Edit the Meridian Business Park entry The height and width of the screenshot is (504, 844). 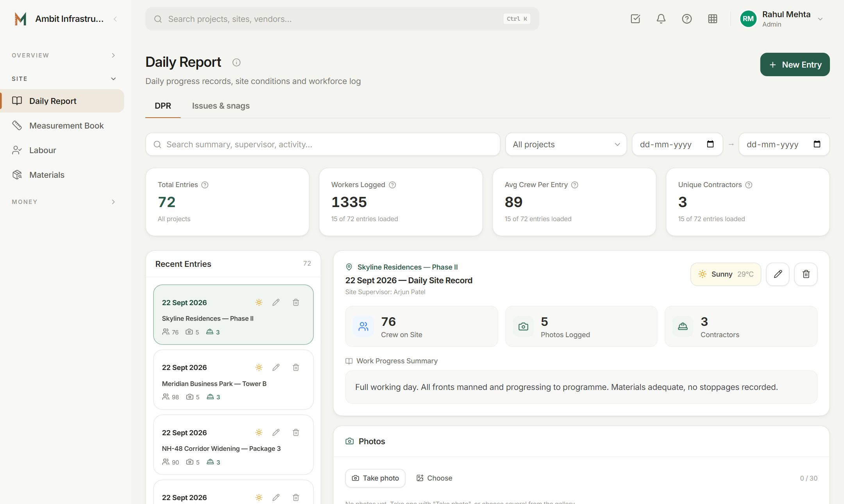coord(276,367)
